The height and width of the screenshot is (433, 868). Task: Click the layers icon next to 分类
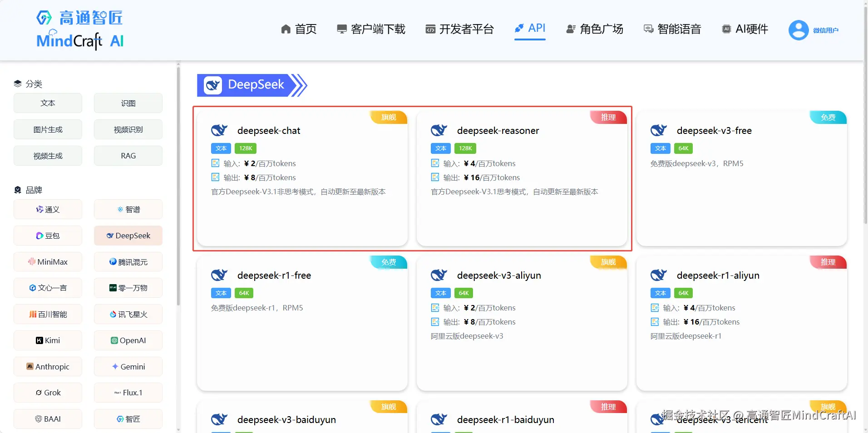pos(18,84)
